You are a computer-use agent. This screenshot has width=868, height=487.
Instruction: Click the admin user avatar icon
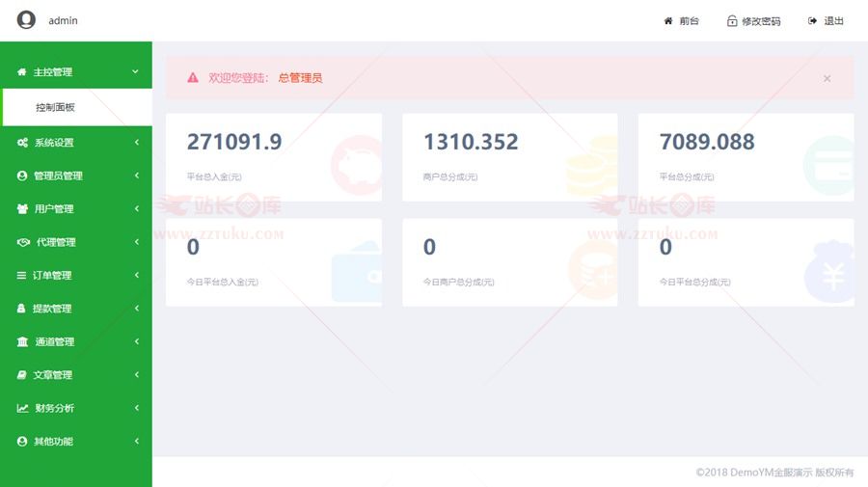26,20
